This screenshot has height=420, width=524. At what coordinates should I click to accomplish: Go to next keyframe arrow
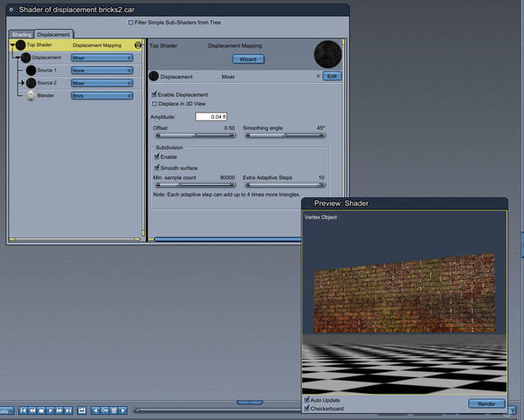click(x=122, y=410)
